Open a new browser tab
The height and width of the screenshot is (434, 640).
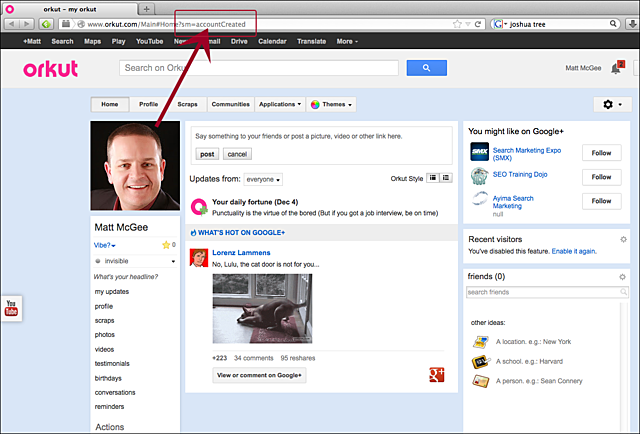point(146,9)
